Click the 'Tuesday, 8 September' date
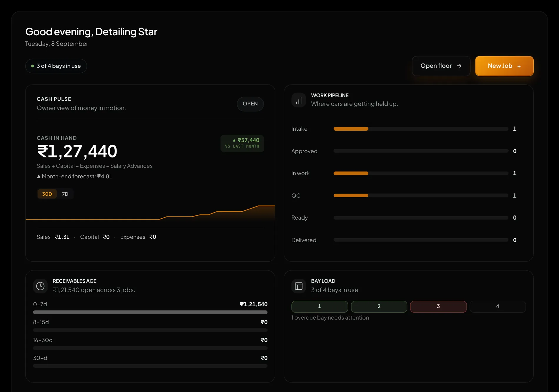This screenshot has height=392, width=559. click(x=56, y=44)
